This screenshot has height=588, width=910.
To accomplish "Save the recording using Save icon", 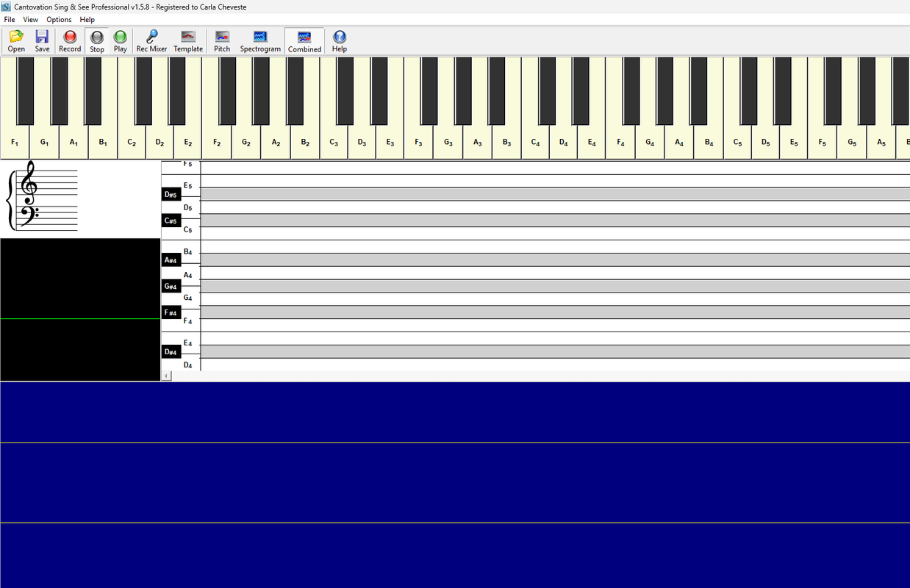I will [42, 41].
